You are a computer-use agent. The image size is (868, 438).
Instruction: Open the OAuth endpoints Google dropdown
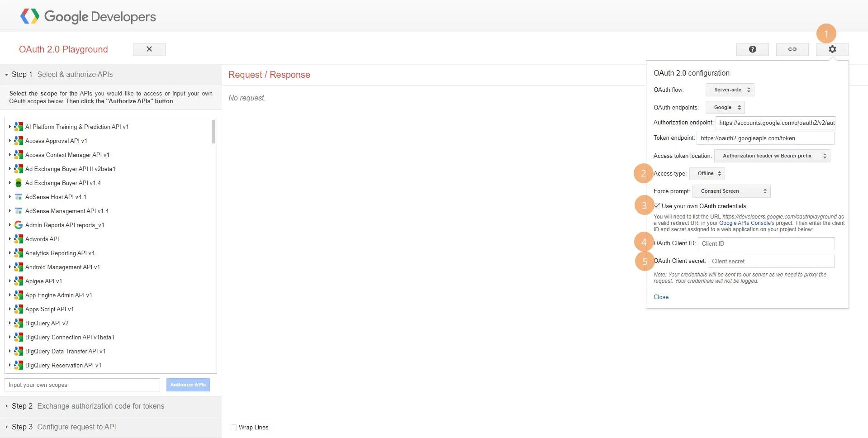click(x=725, y=107)
